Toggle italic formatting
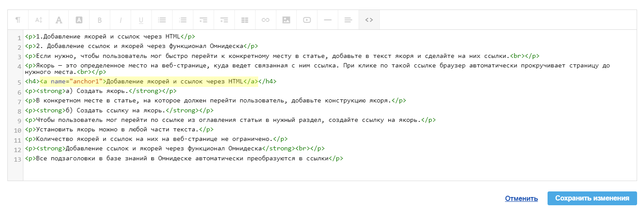Image resolution: width=644 pixels, height=210 pixels. pyautogui.click(x=121, y=20)
